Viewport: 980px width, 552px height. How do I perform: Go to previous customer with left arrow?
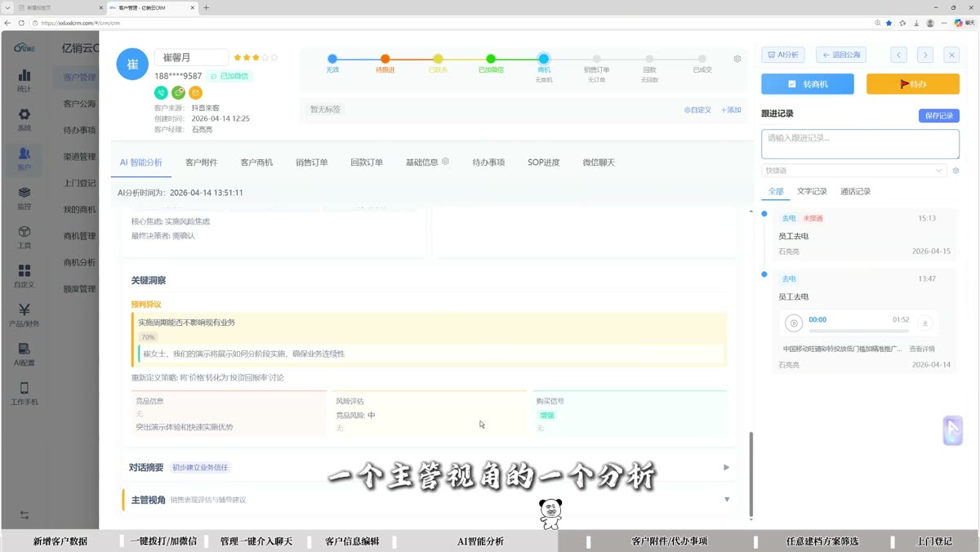click(x=898, y=55)
